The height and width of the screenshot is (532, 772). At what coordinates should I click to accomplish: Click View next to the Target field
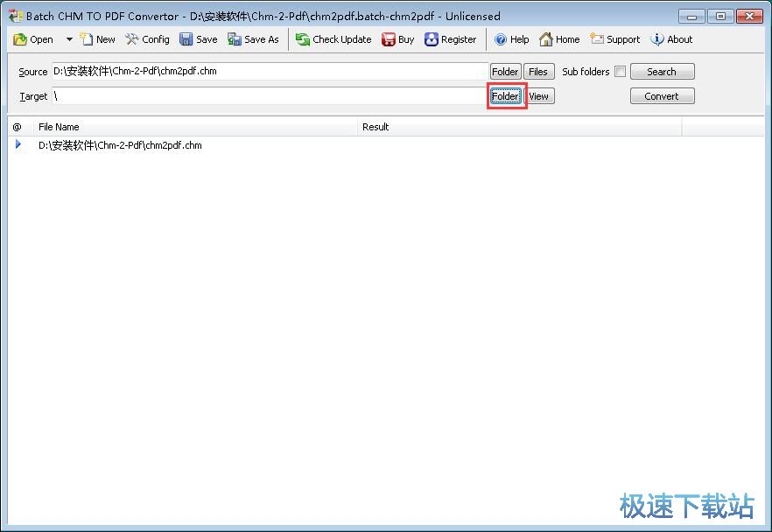[539, 96]
